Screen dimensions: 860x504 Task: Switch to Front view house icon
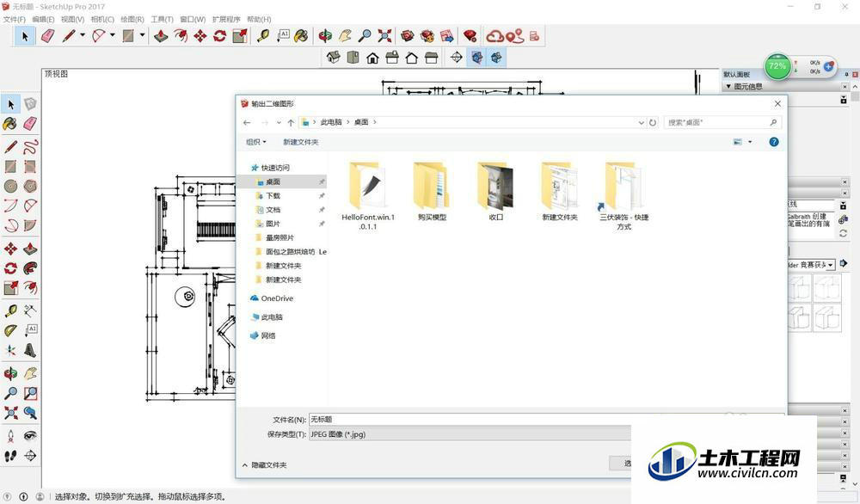[372, 57]
